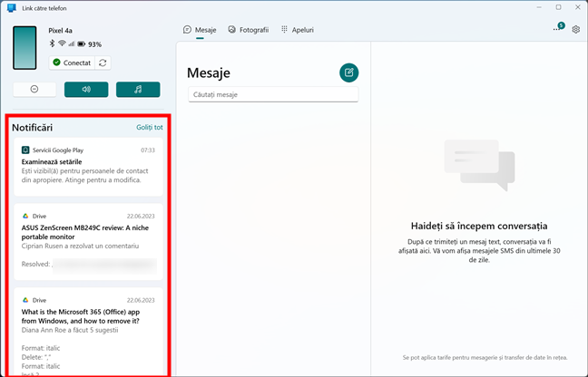Toggle phone sound volume button
Image resolution: width=588 pixels, height=377 pixels.
[86, 90]
